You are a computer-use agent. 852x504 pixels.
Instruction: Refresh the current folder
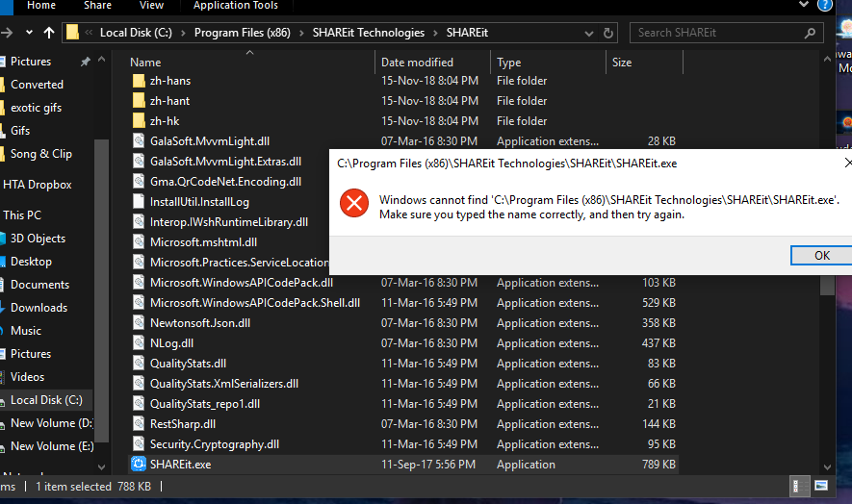[x=608, y=33]
